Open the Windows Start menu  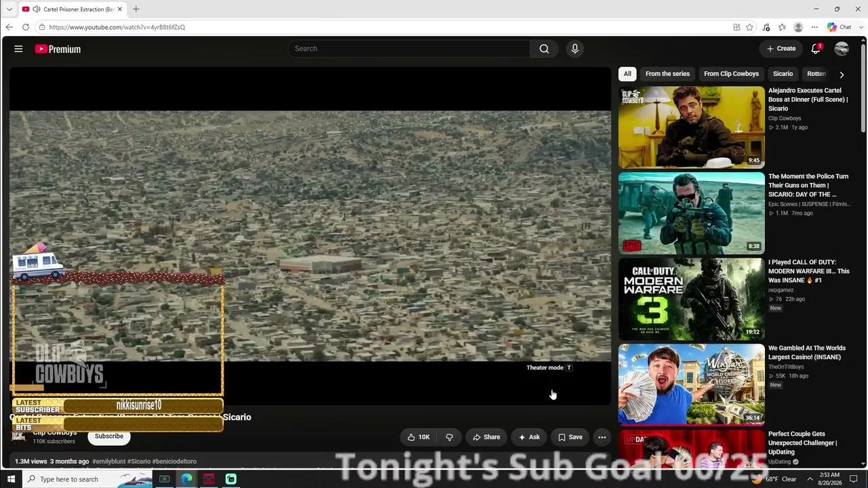(x=11, y=479)
